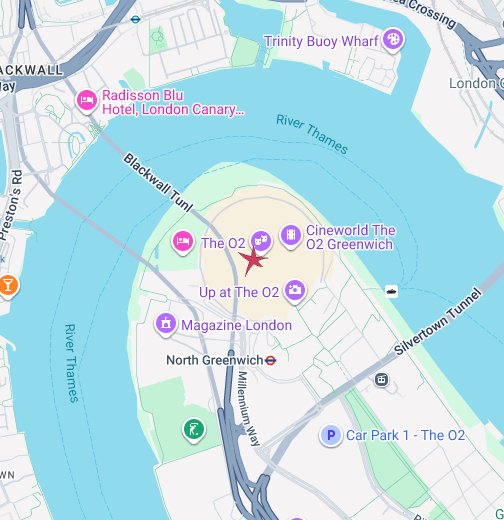Select the Radisson Blu hotel bed pin
This screenshot has width=504, height=520.
[87, 101]
